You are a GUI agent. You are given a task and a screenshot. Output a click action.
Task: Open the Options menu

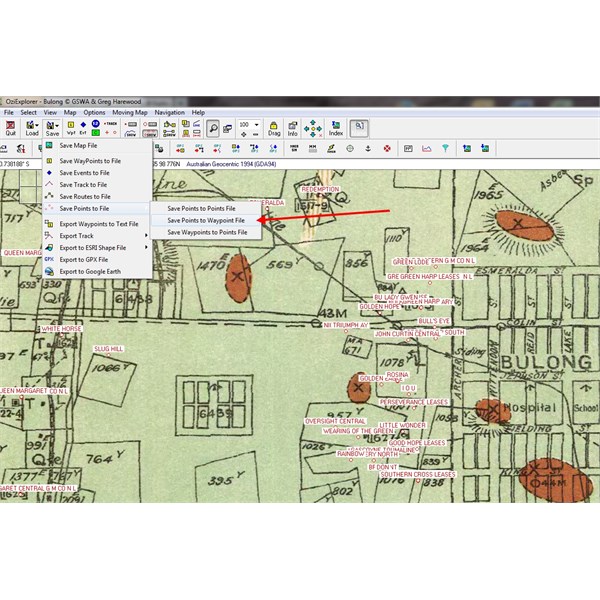[94, 112]
